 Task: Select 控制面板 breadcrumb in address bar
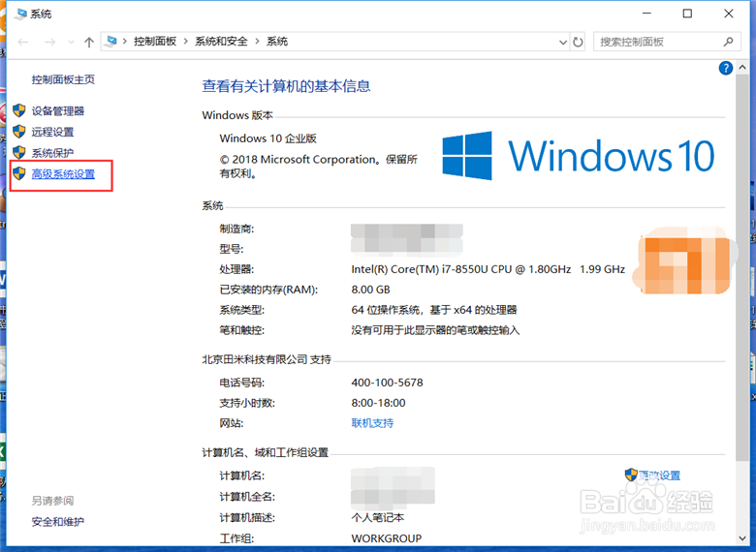(155, 42)
